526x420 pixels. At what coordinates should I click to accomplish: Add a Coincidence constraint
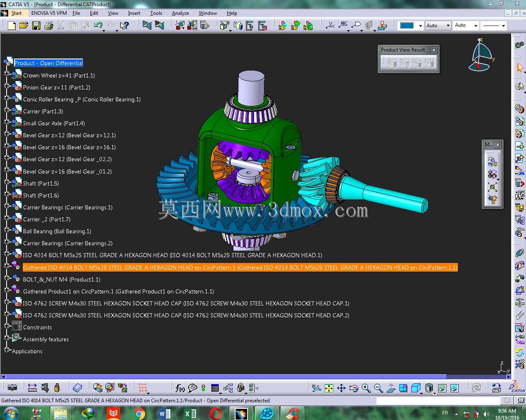click(x=520, y=253)
